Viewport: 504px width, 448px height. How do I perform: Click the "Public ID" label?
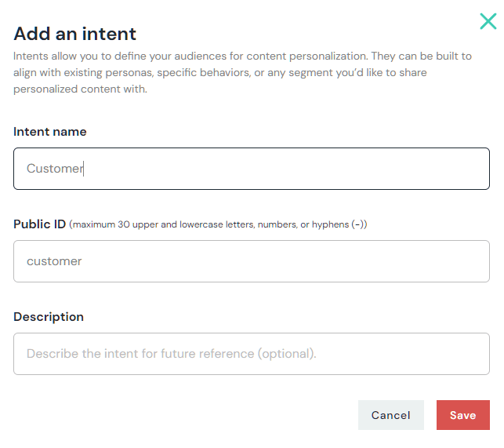tap(39, 224)
